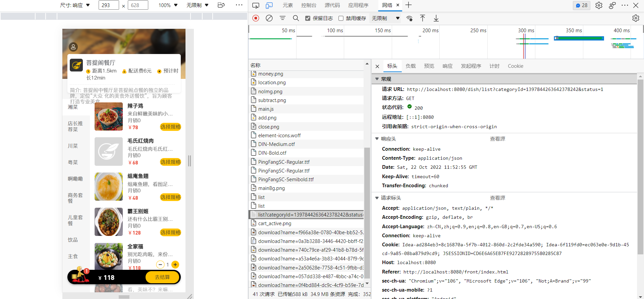The image size is (644, 299).
Task: Switch to the 应用程序 tab
Action: (358, 5)
